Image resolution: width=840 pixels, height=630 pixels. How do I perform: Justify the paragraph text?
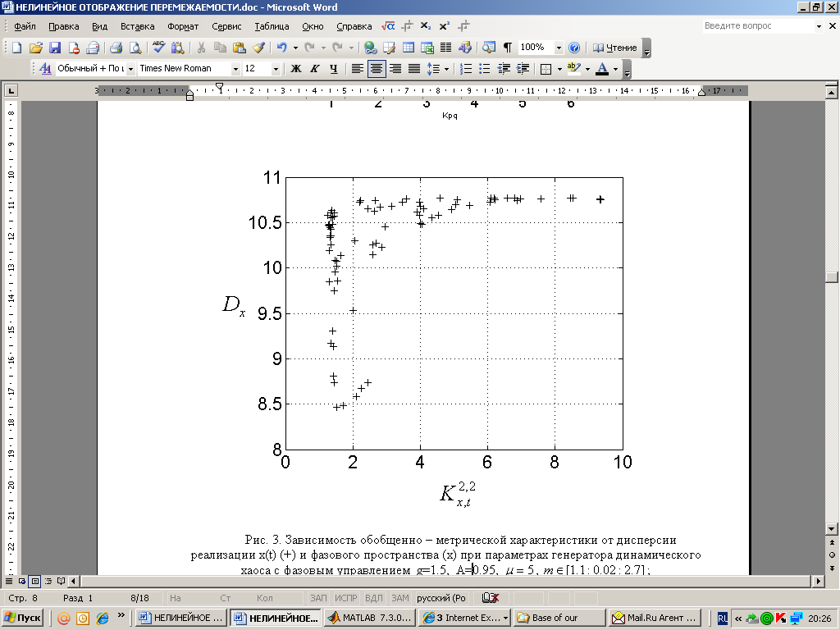point(414,69)
